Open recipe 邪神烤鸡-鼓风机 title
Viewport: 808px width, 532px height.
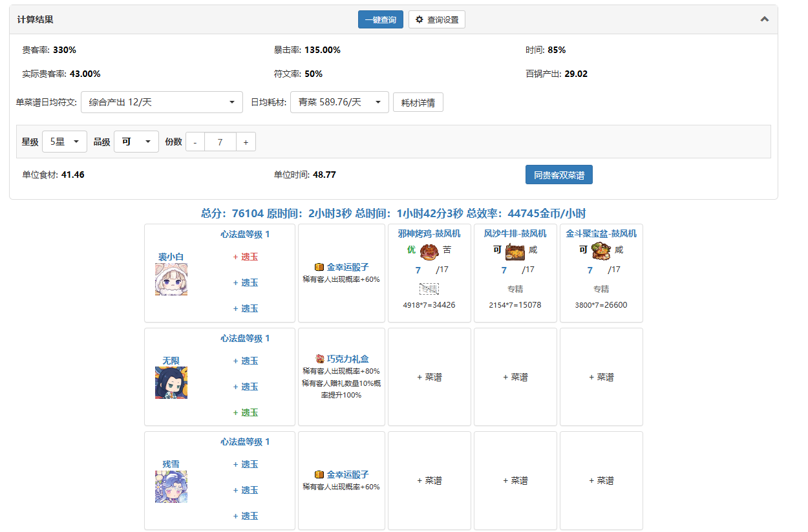tap(429, 233)
